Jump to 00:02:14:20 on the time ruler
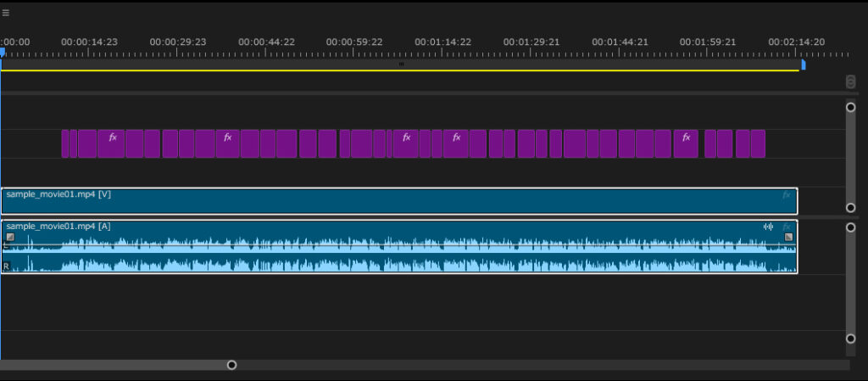This screenshot has height=381, width=868. tap(797, 42)
